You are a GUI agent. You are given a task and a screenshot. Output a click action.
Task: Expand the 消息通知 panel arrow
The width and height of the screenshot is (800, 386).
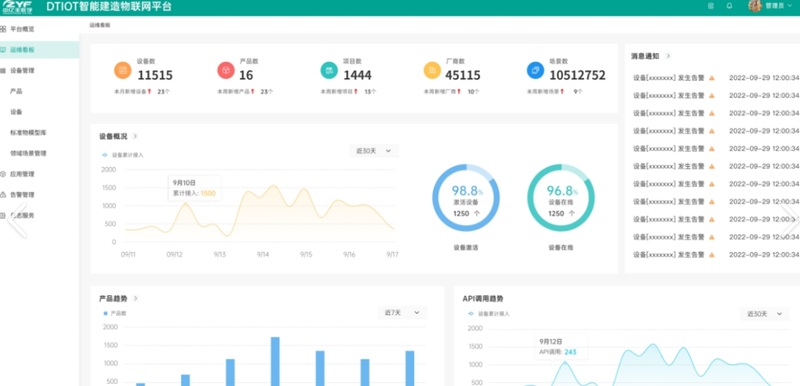[x=668, y=56]
